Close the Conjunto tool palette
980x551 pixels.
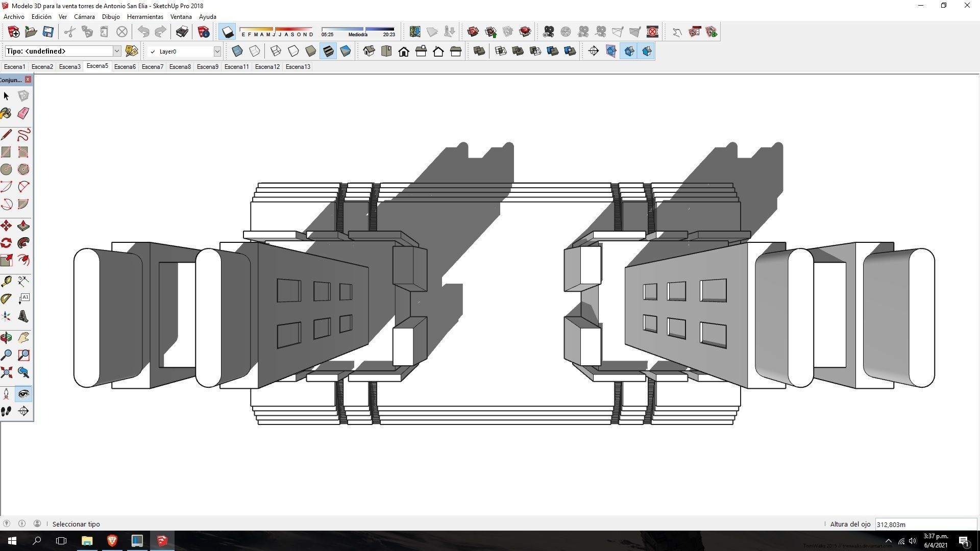(28, 80)
